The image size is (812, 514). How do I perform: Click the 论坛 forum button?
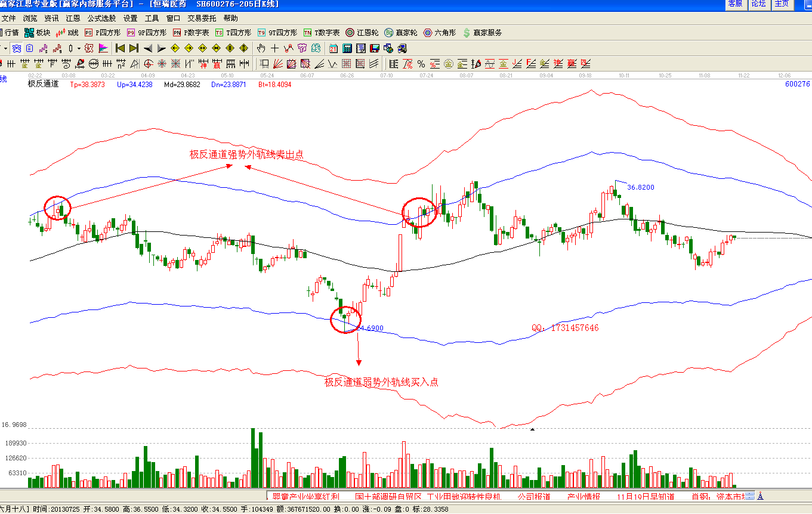point(758,4)
